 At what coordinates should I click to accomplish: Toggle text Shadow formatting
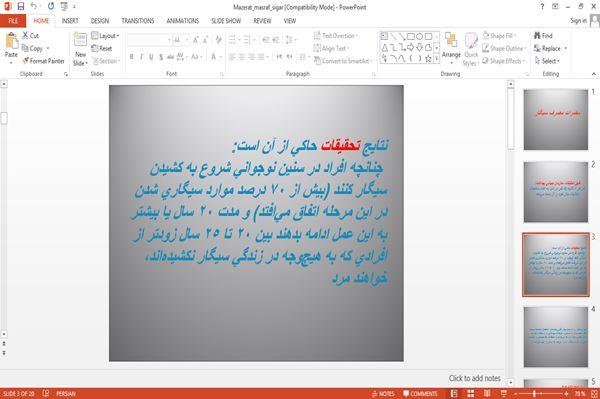click(x=161, y=57)
